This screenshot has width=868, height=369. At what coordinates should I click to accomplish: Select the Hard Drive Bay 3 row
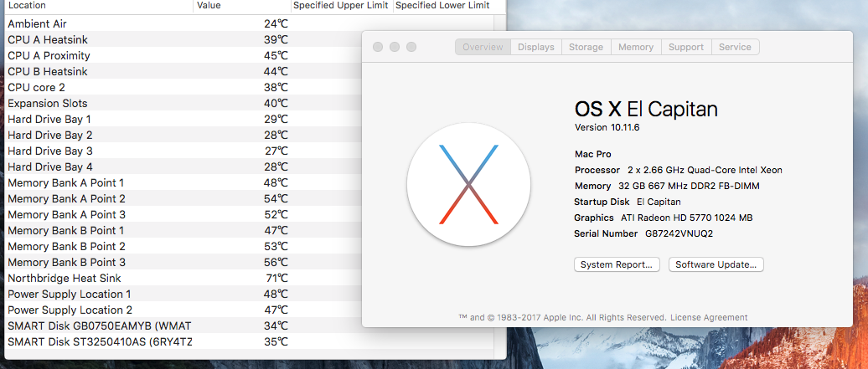click(183, 151)
